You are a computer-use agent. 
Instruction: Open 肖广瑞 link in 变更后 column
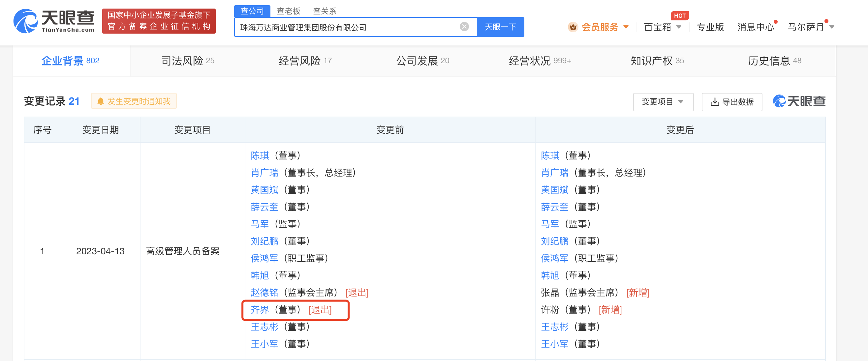(x=554, y=173)
